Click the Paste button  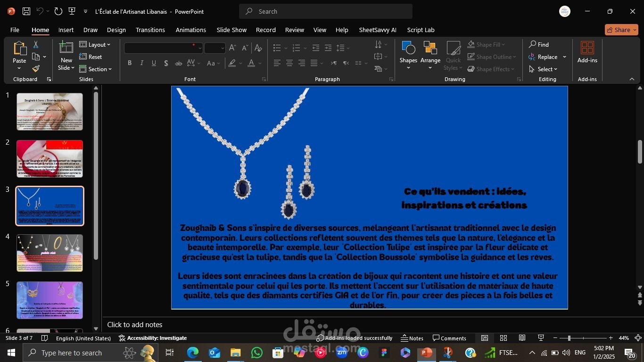(19, 56)
